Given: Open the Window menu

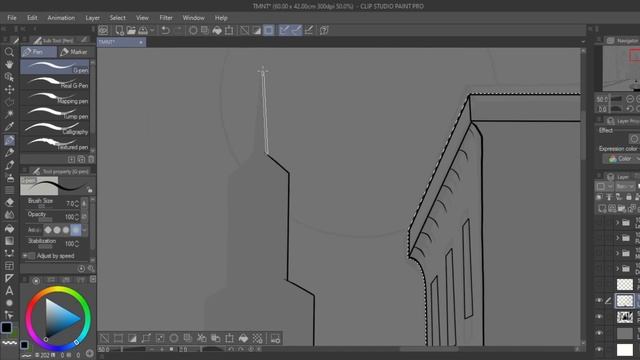Looking at the screenshot, I should pyautogui.click(x=193, y=18).
